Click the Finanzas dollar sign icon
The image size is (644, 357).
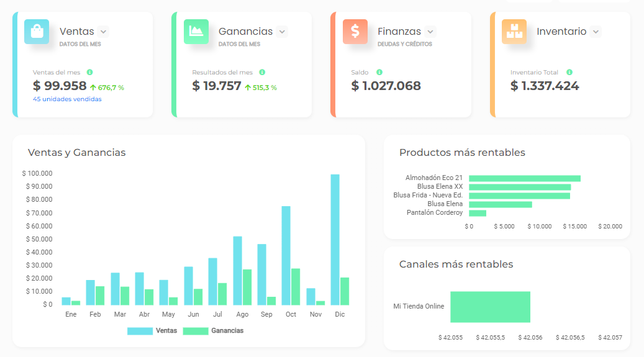[x=355, y=32]
